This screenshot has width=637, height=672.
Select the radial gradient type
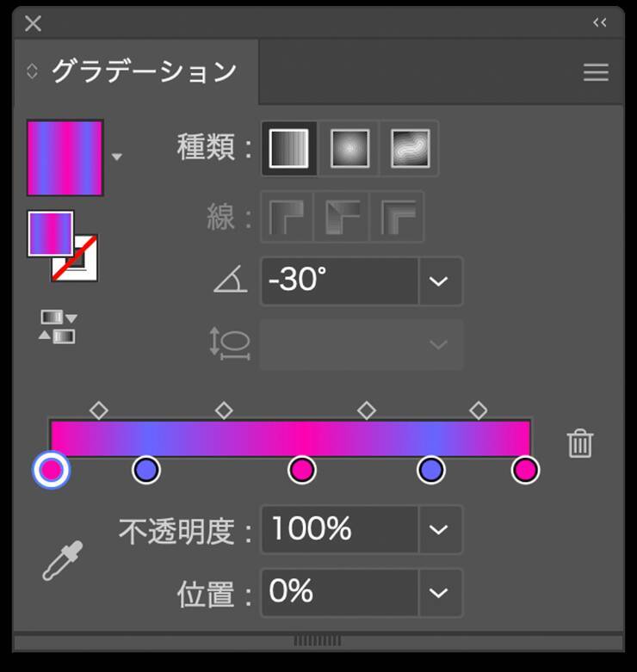pos(349,149)
